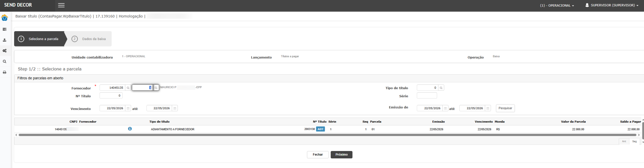Click the SEND DECOR brand title
The image size is (644, 168).
(18, 5)
